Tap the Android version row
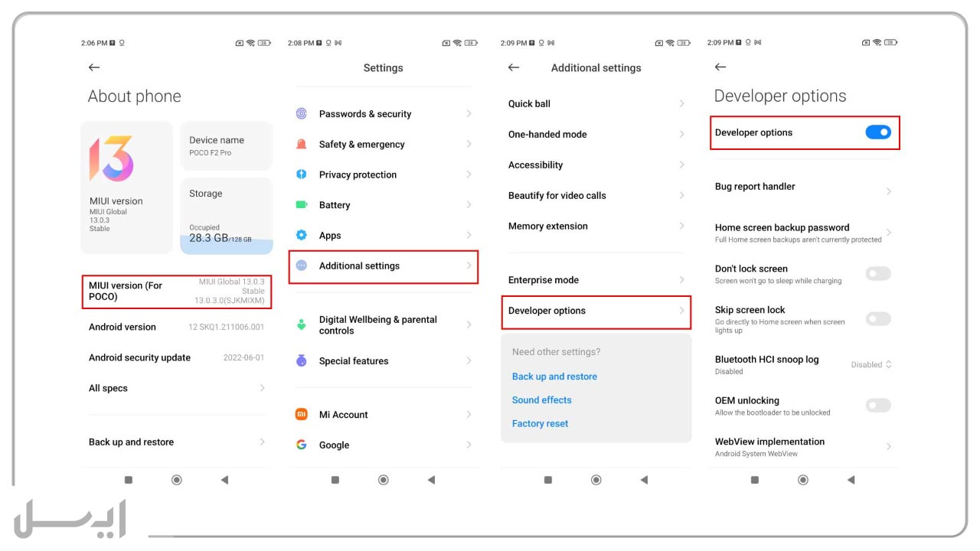The image size is (980, 551). click(x=177, y=327)
